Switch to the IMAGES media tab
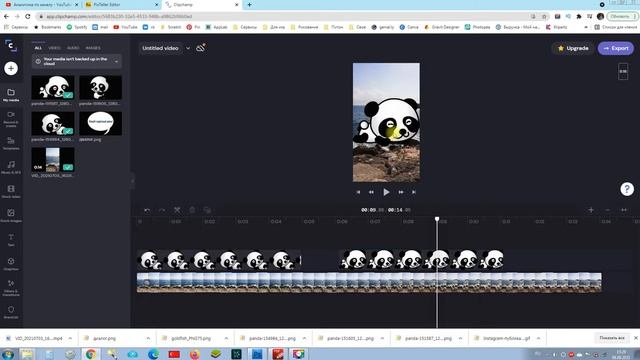640x360 pixels. [x=93, y=48]
